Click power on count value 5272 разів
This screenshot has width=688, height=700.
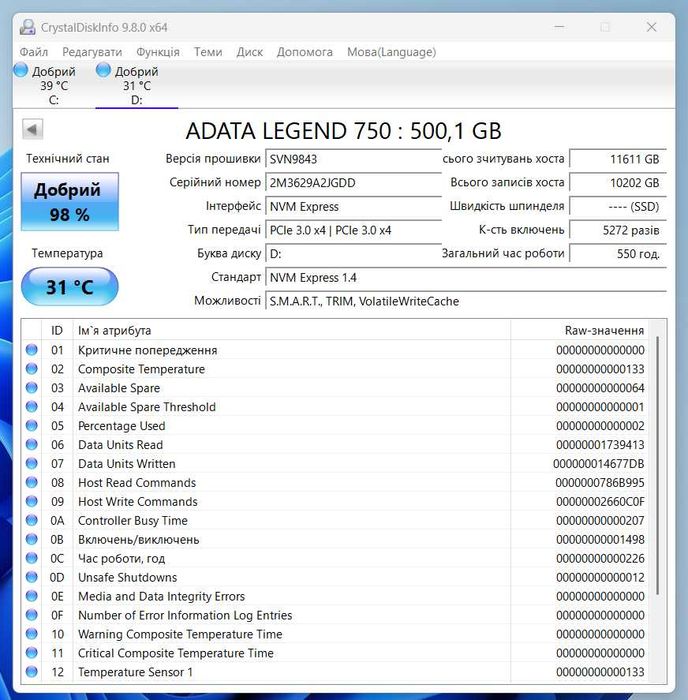click(618, 230)
